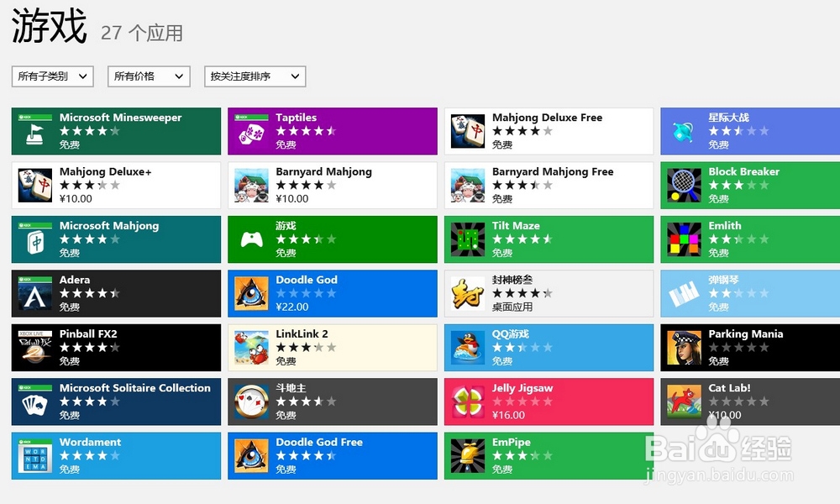
Task: Click the Doodle God Free title text
Action: pos(319,442)
